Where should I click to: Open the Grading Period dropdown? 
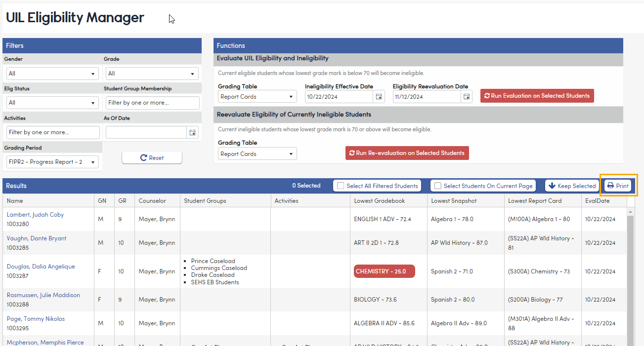tap(52, 162)
